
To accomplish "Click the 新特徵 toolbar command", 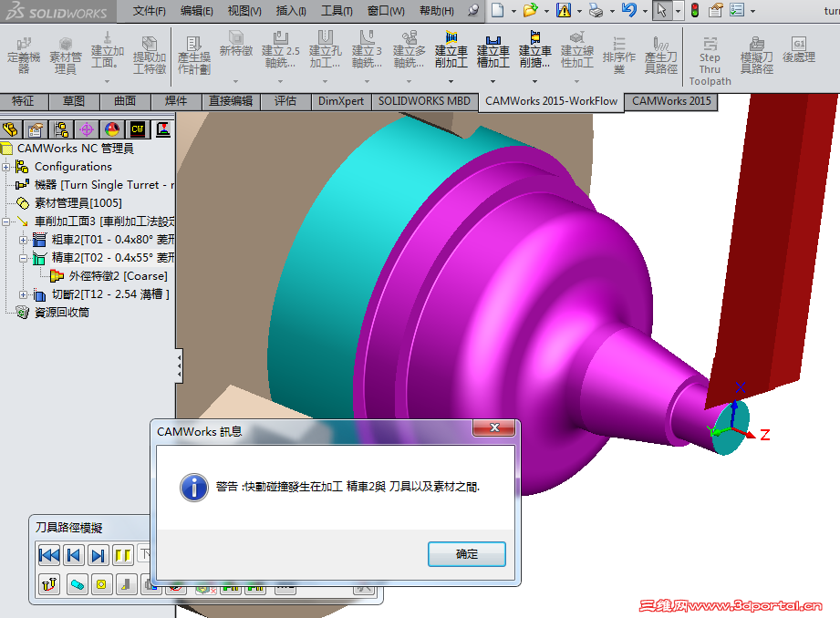I will pos(235,46).
